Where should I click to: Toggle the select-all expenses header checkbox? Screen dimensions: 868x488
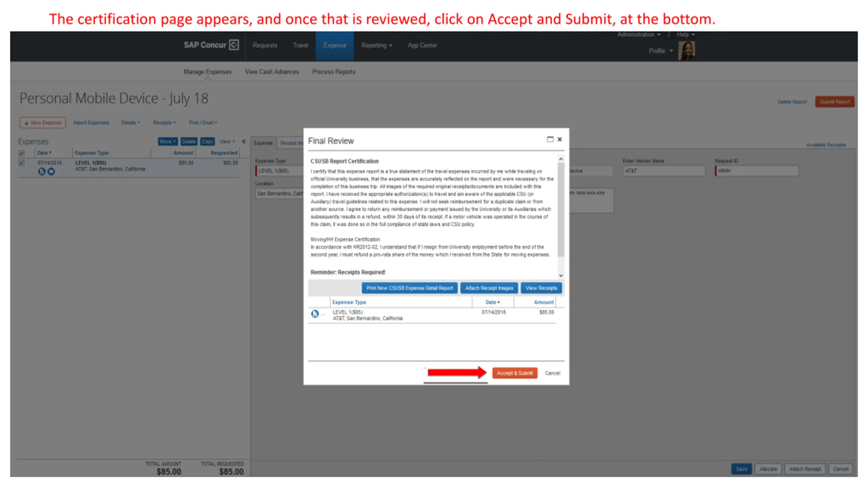(x=21, y=153)
